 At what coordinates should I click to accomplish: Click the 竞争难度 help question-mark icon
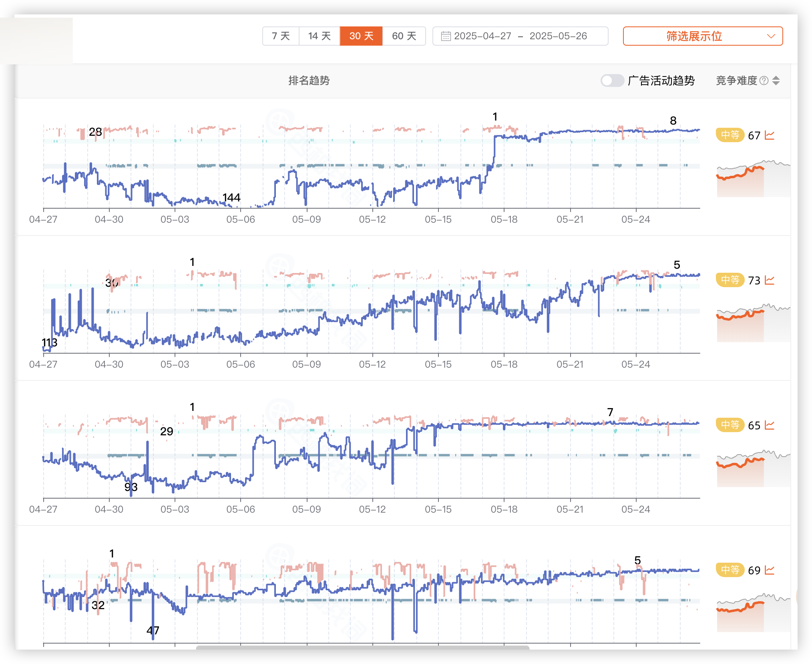pos(764,80)
